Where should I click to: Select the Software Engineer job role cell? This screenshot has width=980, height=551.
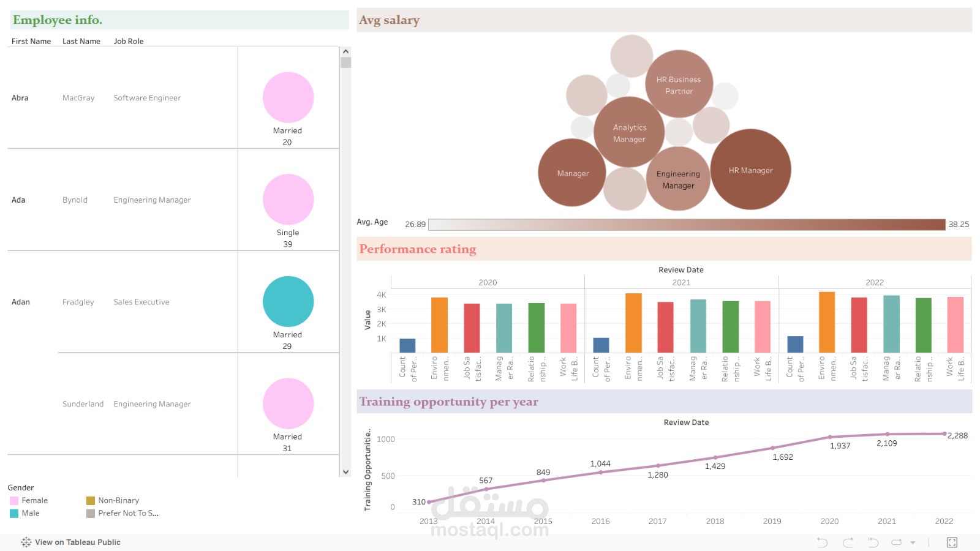tap(147, 98)
